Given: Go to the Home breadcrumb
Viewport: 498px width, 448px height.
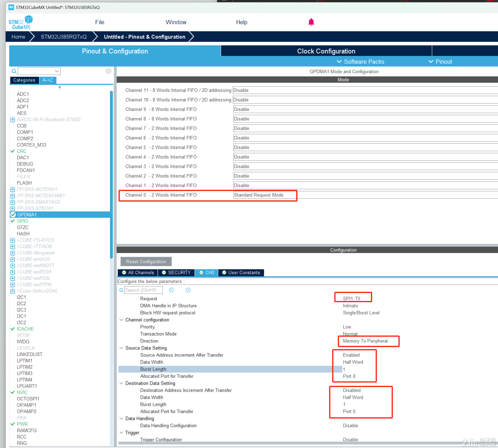Looking at the screenshot, I should (x=19, y=37).
